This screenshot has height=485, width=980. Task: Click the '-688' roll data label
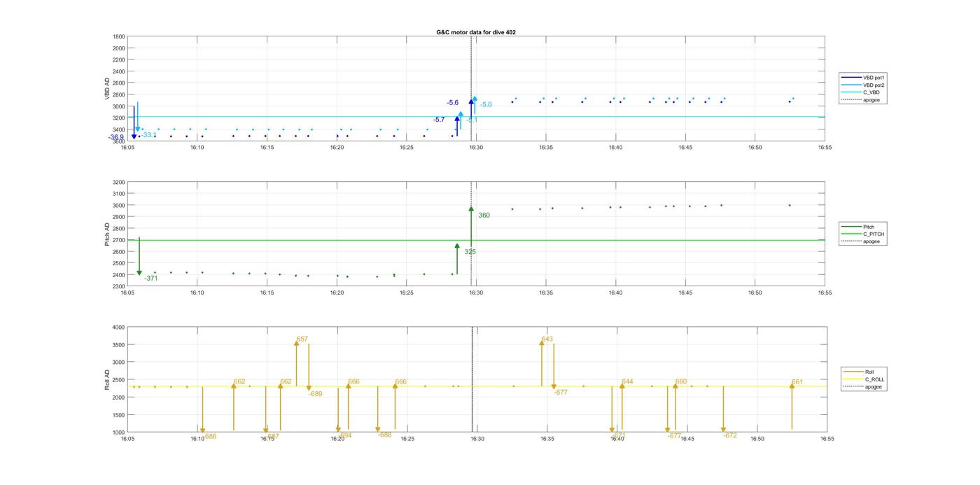(384, 435)
